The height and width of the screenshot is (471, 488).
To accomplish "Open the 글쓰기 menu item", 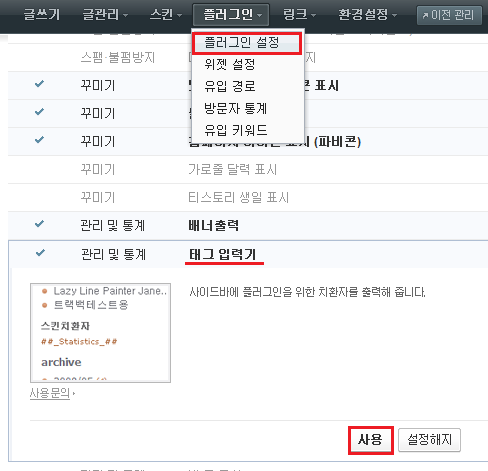I will pyautogui.click(x=42, y=15).
